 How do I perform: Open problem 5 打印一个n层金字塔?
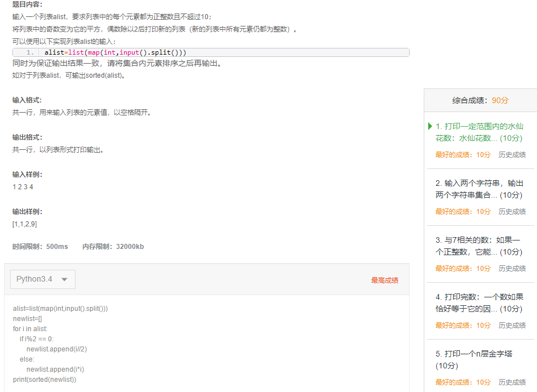[479, 359]
